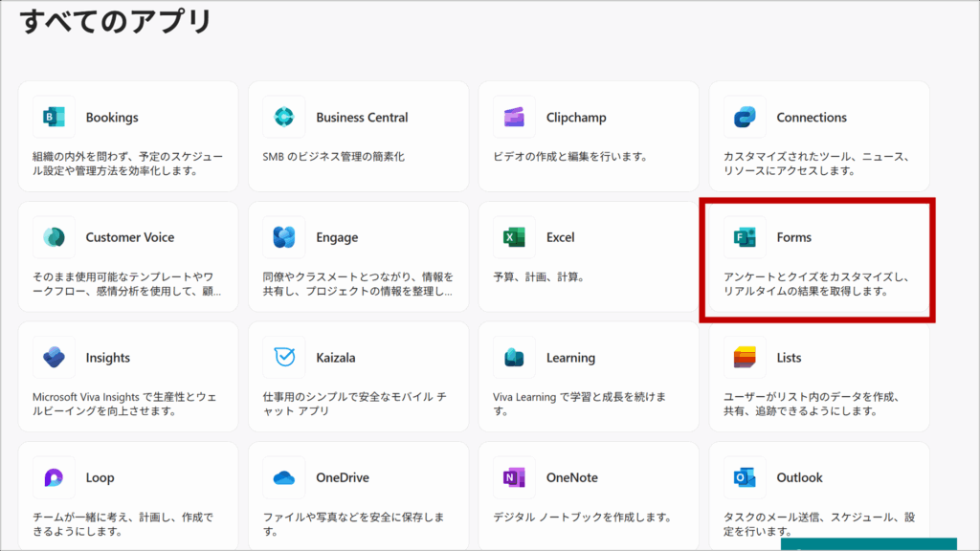Viewport: 980px width, 551px height.
Task: Click the Kaizala description text
Action: [354, 404]
